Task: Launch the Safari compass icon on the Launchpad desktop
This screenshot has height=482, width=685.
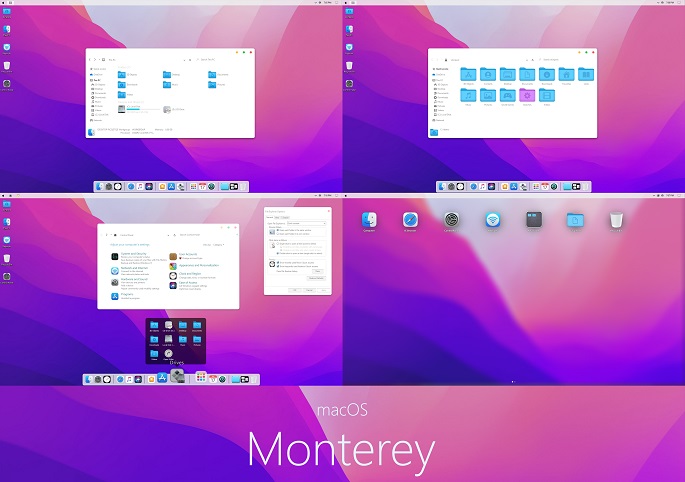Action: [410, 220]
